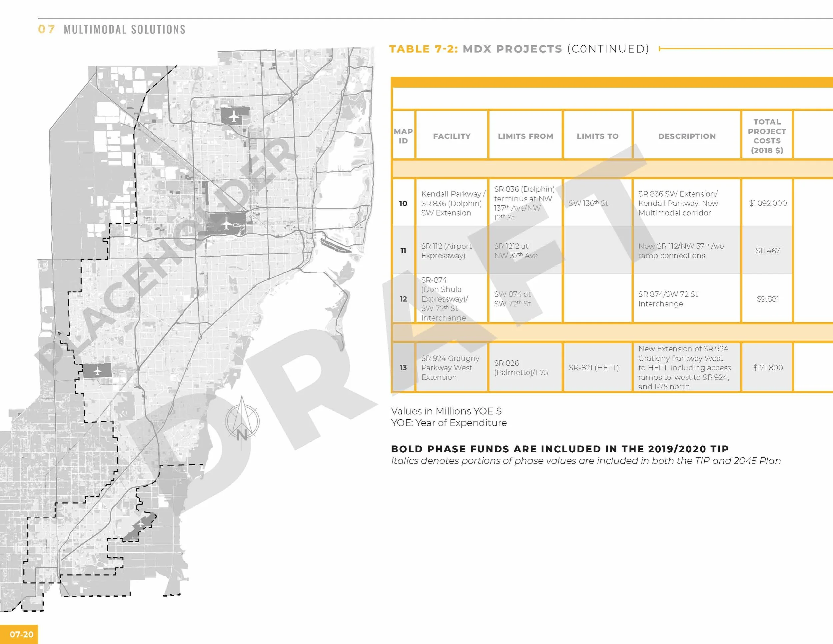
Task: Click the "BOLD PHASE FUNDS ARE INCLUDED" note
Action: (x=560, y=449)
